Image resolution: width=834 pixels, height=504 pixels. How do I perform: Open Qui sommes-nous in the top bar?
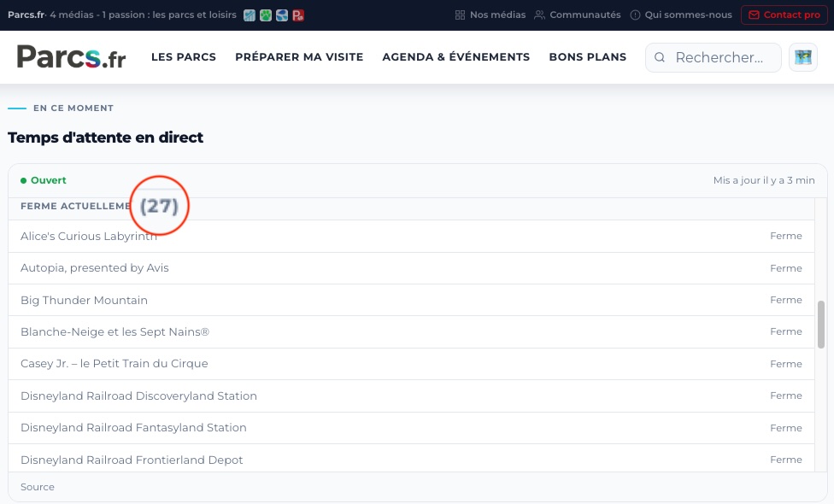[681, 15]
